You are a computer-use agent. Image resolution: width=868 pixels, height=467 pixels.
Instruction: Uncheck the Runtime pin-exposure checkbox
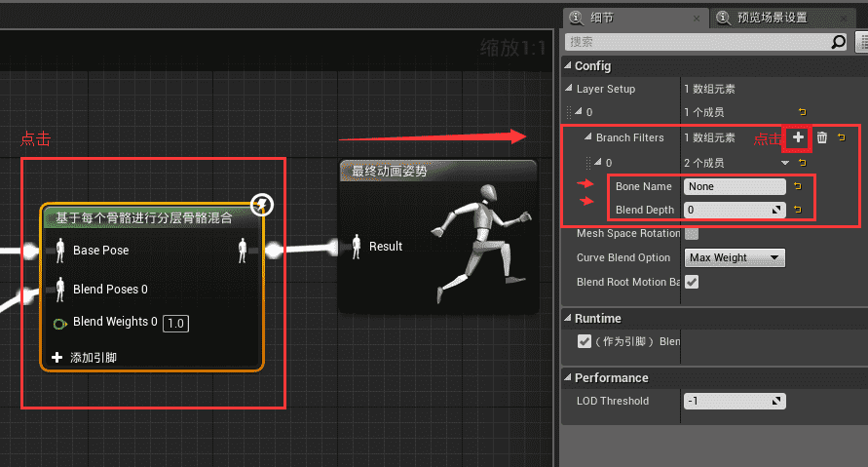pos(585,341)
